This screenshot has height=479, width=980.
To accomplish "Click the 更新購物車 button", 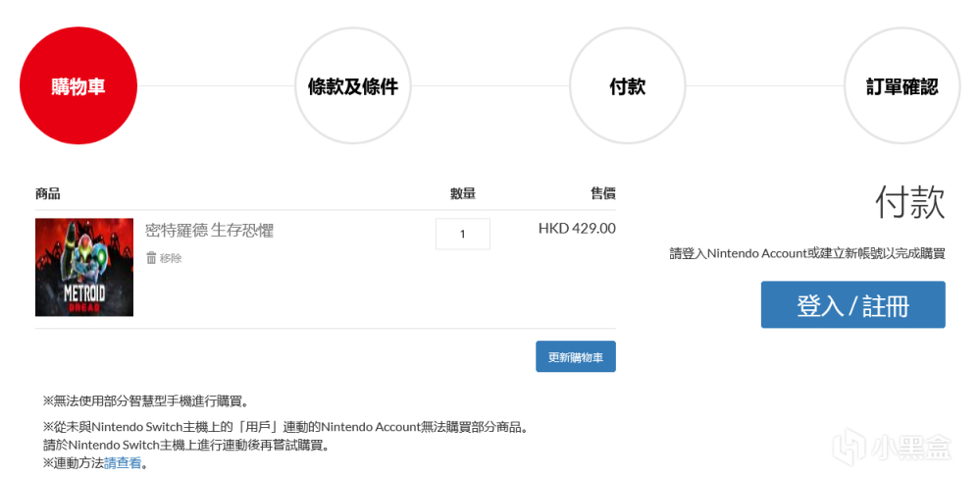I will pyautogui.click(x=576, y=356).
